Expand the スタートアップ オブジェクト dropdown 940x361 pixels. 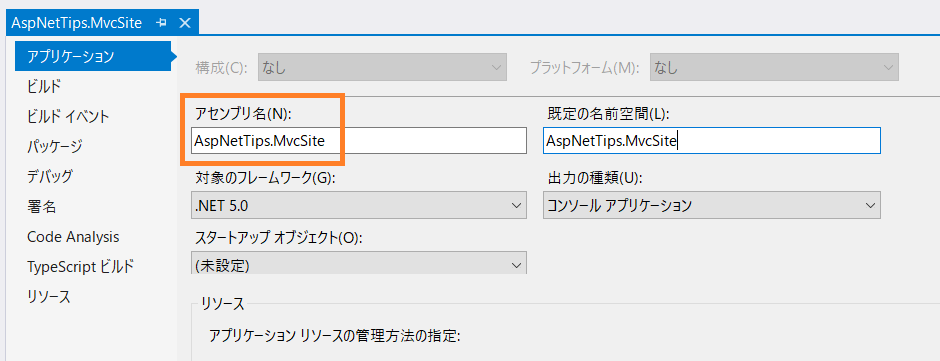tap(358, 263)
